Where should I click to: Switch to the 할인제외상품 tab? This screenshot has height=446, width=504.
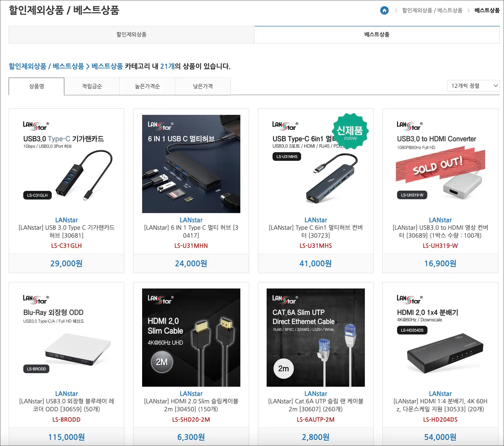pos(131,34)
